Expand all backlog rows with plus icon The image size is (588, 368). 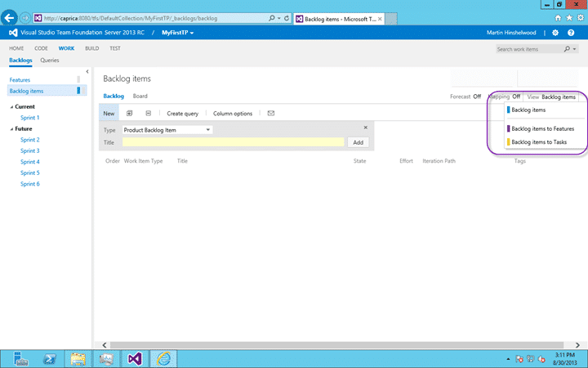(x=129, y=114)
